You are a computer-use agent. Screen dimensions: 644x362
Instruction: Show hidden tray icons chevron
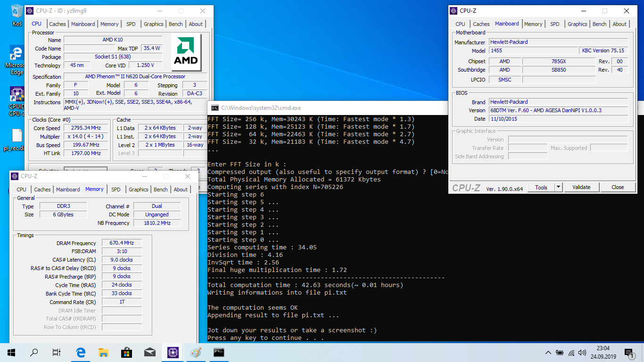548,352
